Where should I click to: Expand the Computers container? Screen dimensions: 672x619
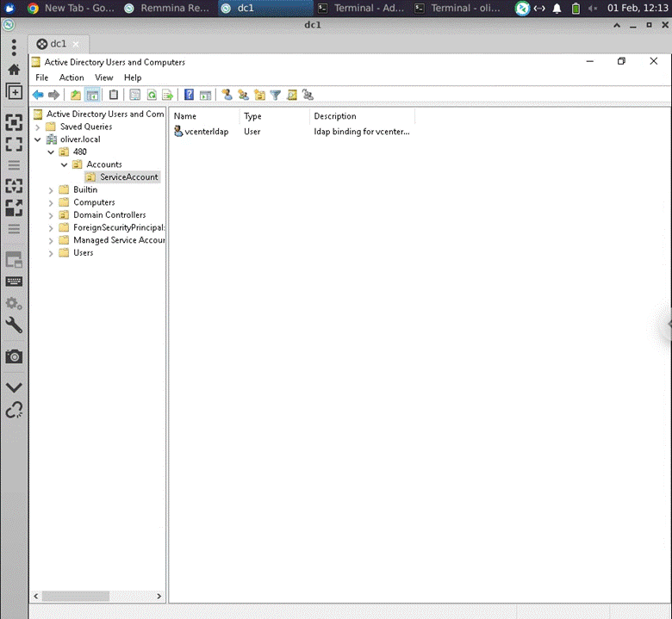coord(51,203)
